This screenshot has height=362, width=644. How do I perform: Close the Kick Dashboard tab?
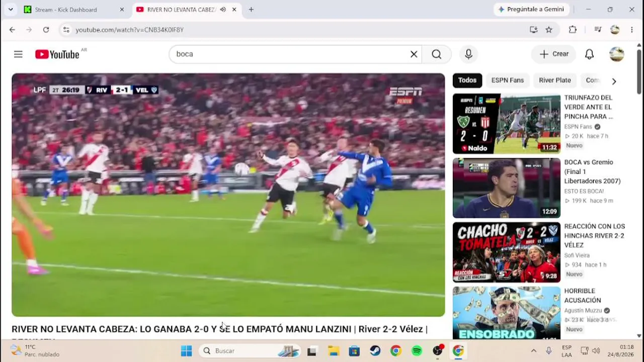click(122, 10)
